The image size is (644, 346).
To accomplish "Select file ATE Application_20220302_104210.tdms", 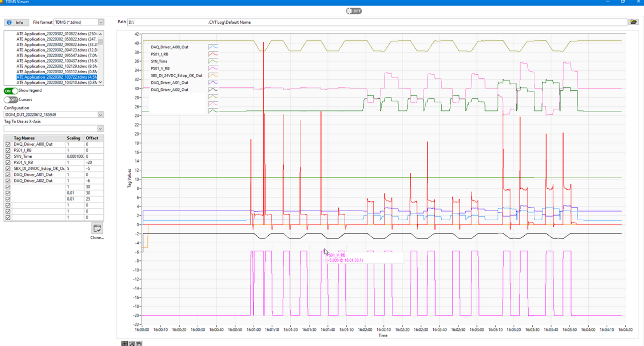I will pyautogui.click(x=57, y=83).
